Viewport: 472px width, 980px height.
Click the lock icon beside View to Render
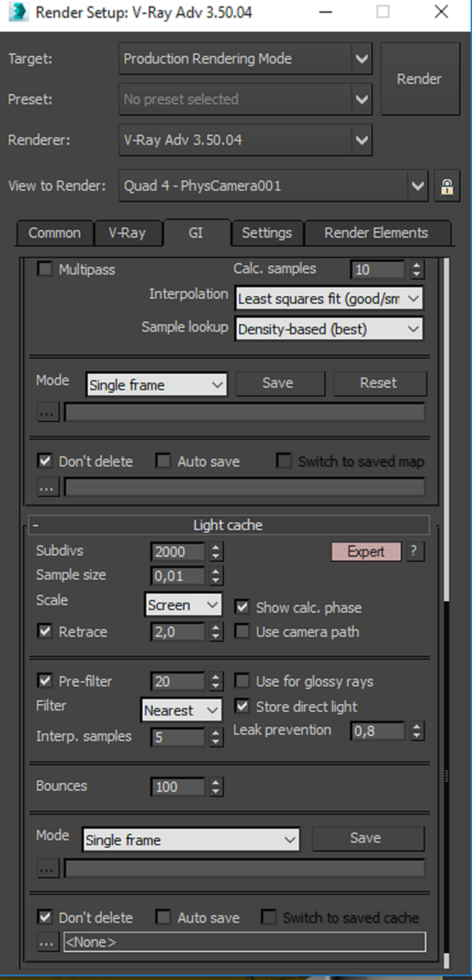pos(446,187)
